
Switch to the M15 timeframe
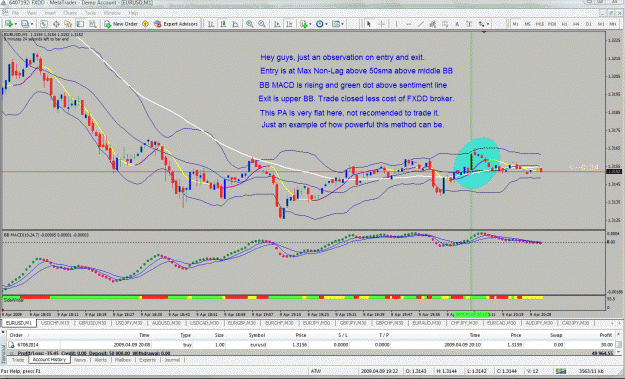(540, 24)
